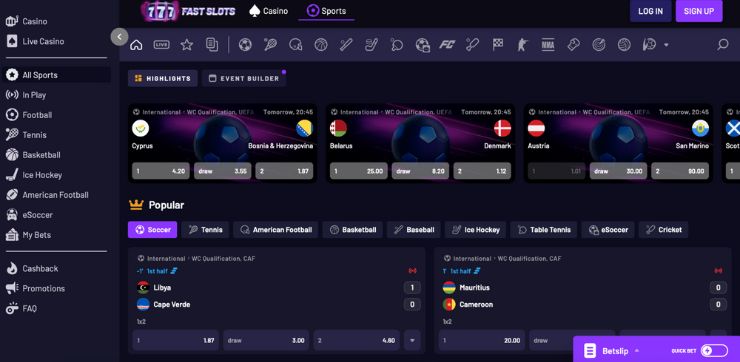Image resolution: width=740 pixels, height=362 pixels.
Task: Select the table tennis paddle icon in top bar
Action: click(x=397, y=45)
